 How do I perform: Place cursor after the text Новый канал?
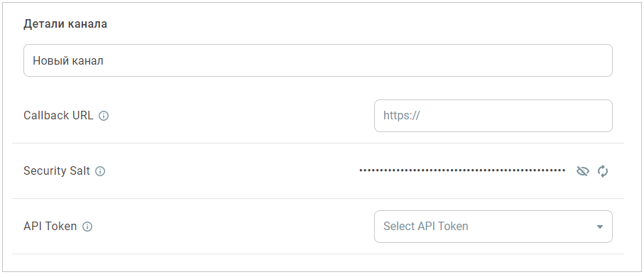tap(104, 61)
